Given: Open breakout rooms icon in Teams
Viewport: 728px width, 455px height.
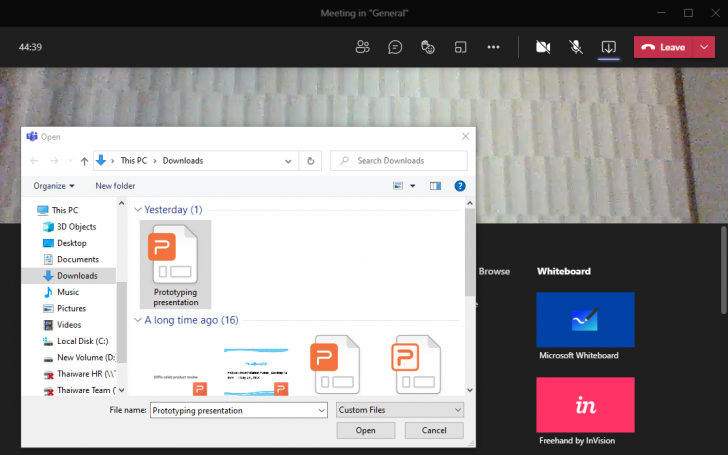Looking at the screenshot, I should [460, 47].
